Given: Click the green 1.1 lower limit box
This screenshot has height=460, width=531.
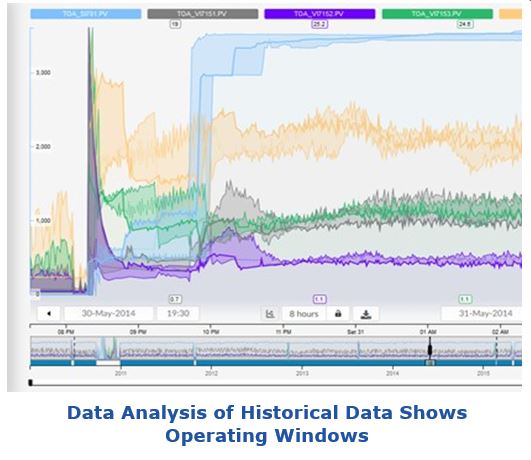Looking at the screenshot, I should (x=465, y=299).
